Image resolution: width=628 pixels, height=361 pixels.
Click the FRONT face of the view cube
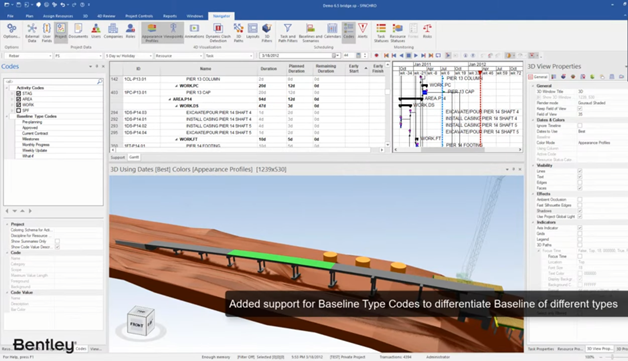tap(136, 325)
